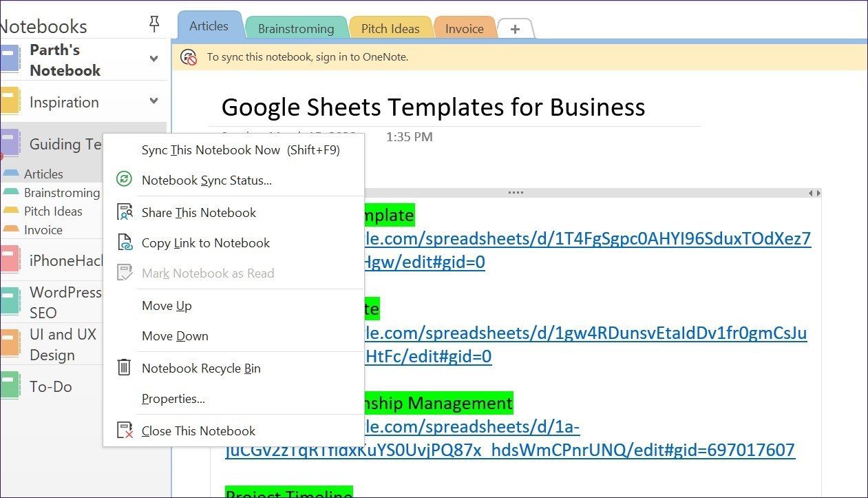Click the Mark Notebook as Read icon
This screenshot has width=868, height=498.
point(125,273)
